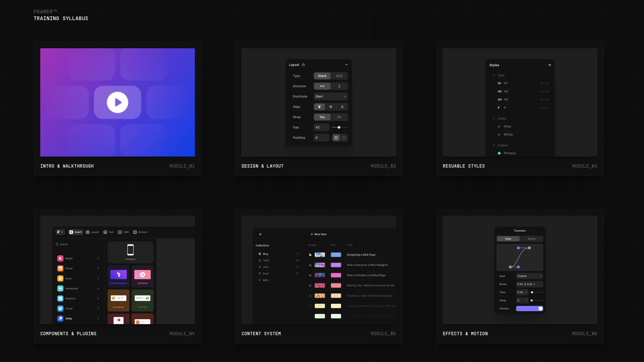Viewport: 644px width, 362px height.
Task: Click the Patterns category icon
Action: [x=60, y=298]
